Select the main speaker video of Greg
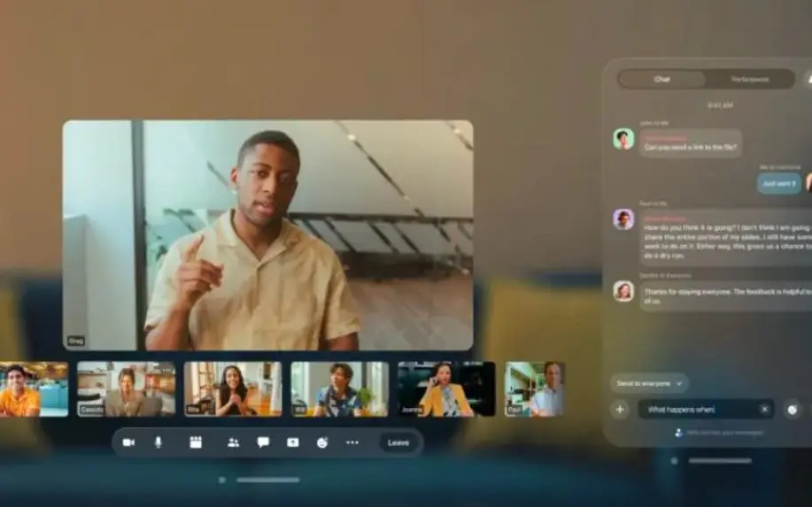 click(x=267, y=235)
